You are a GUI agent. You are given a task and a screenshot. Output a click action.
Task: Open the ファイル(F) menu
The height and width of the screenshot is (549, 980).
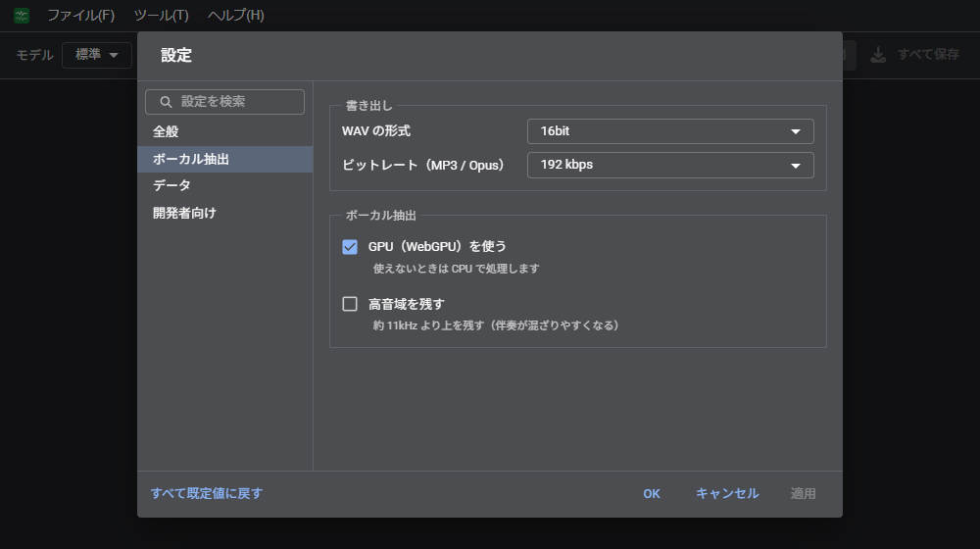(81, 15)
